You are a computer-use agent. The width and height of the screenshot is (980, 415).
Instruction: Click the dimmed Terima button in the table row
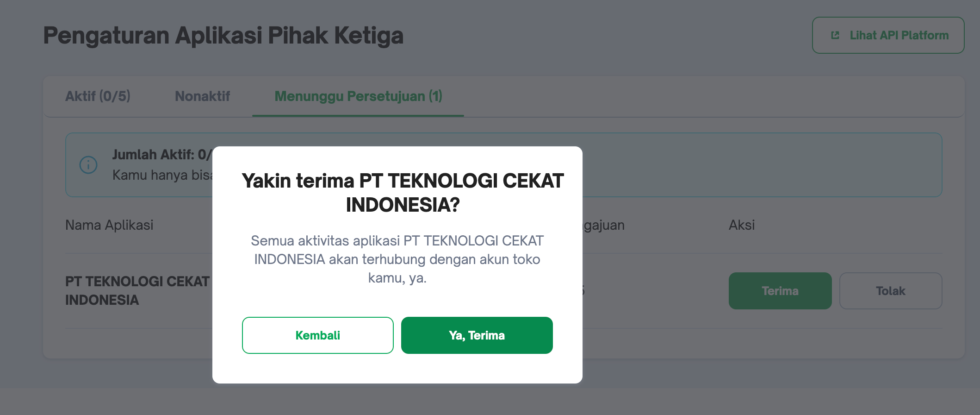click(x=780, y=291)
